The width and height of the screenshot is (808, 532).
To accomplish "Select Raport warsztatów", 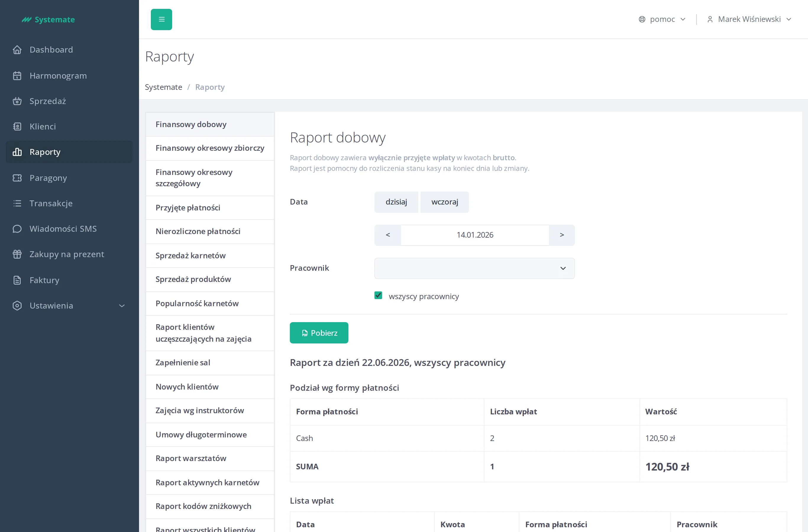I will pyautogui.click(x=210, y=458).
